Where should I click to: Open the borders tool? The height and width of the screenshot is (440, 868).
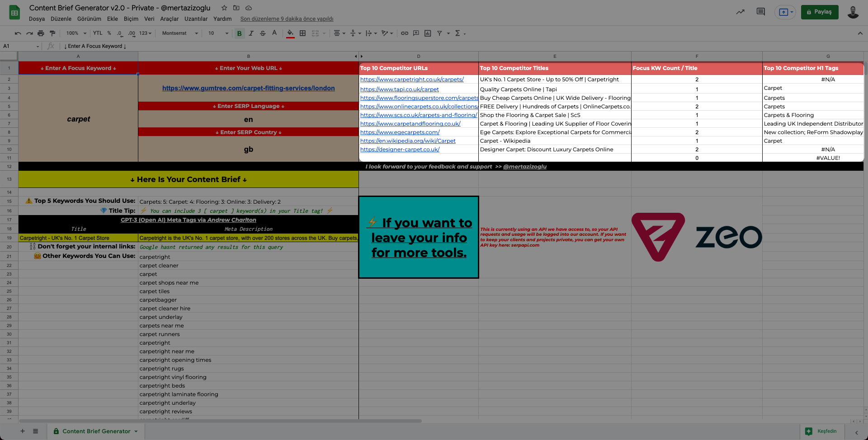pos(303,33)
